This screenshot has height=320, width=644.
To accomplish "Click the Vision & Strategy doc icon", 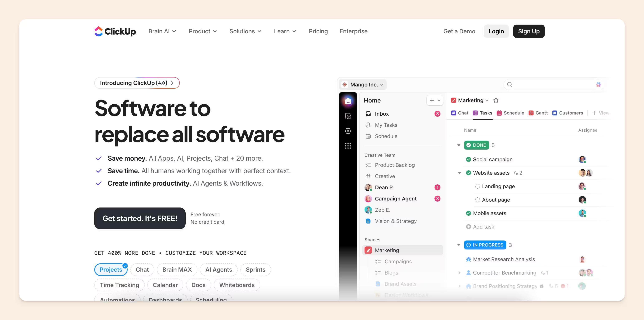I will [368, 221].
